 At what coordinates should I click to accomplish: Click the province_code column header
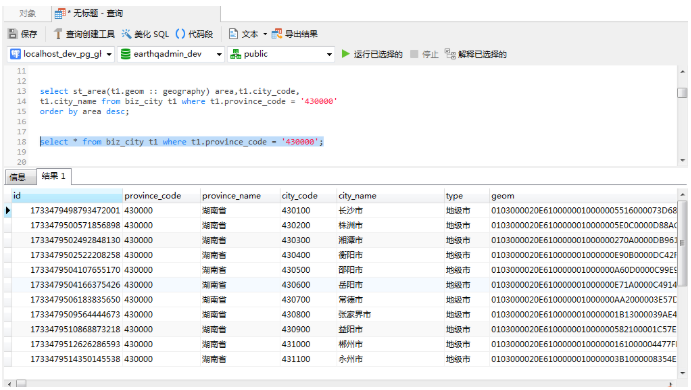(161, 196)
